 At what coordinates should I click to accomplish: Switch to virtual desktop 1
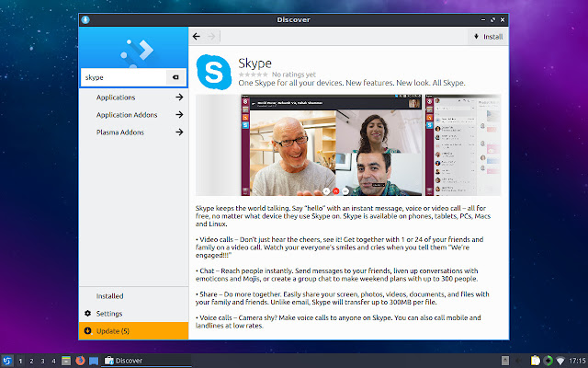[20, 362]
